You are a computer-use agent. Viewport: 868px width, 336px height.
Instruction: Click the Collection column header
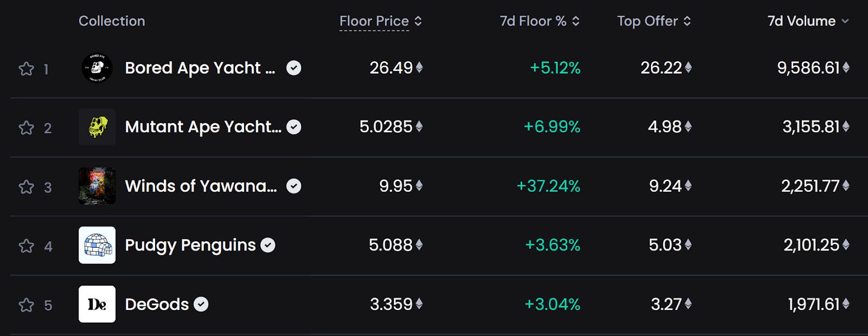point(112,21)
